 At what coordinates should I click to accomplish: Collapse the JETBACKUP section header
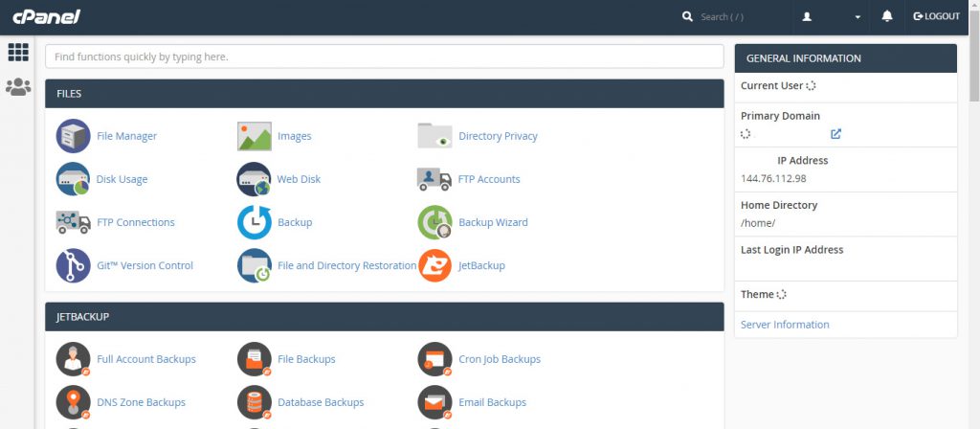pyautogui.click(x=384, y=316)
